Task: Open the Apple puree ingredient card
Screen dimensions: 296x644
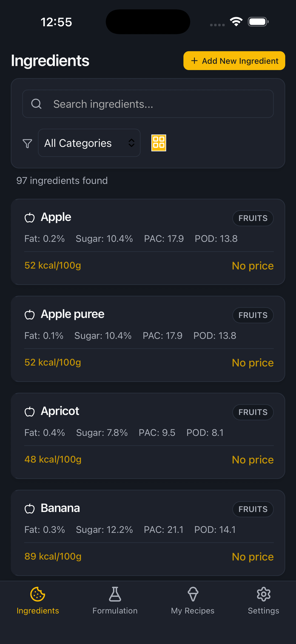Action: click(148, 339)
